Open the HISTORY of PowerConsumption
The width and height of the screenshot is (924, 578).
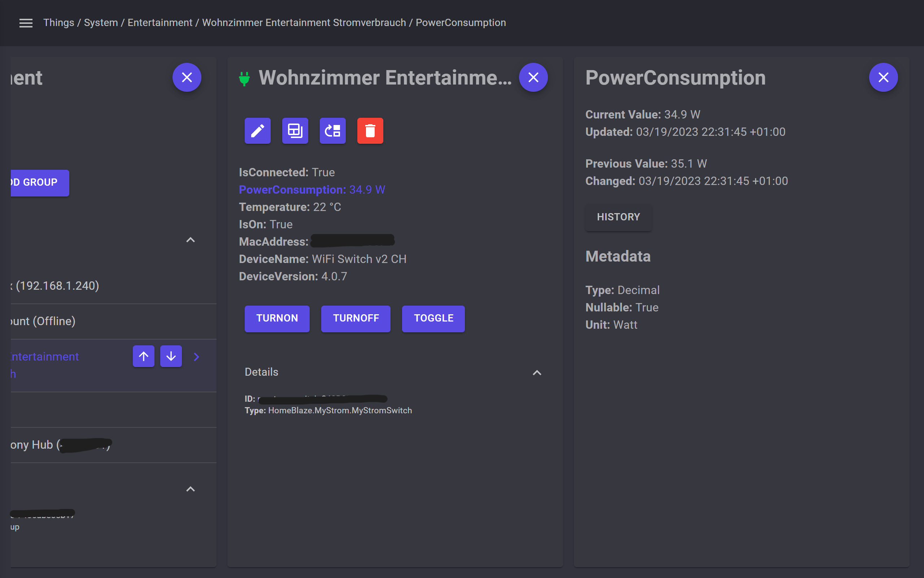coord(619,217)
